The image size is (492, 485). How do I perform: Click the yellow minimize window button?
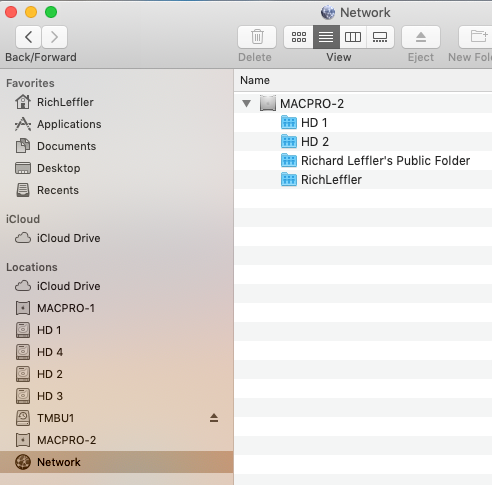pos(31,12)
